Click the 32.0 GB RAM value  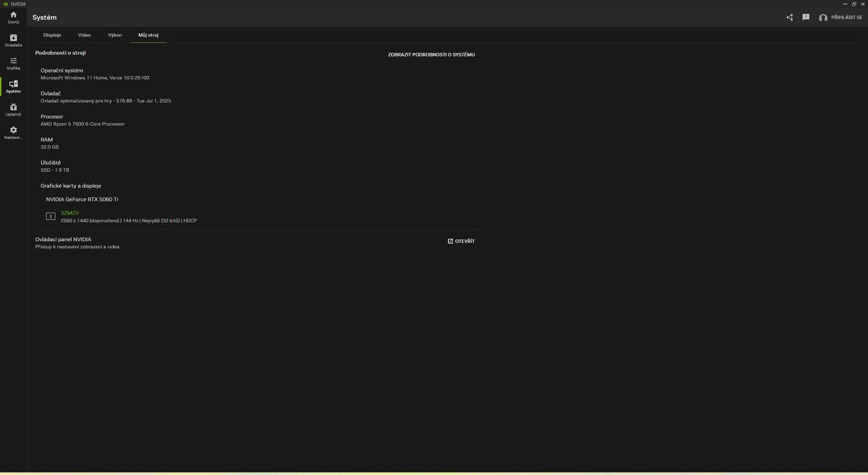49,147
